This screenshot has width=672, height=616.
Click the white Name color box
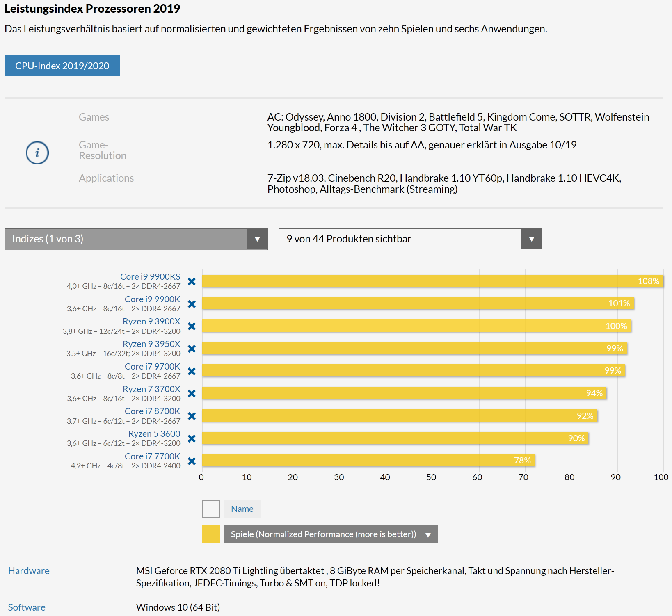pos(211,509)
